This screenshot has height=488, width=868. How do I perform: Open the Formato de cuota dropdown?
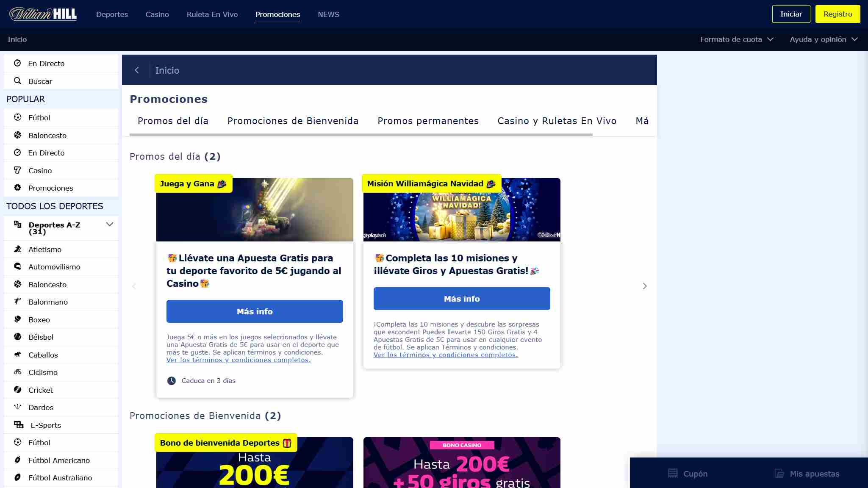737,39
